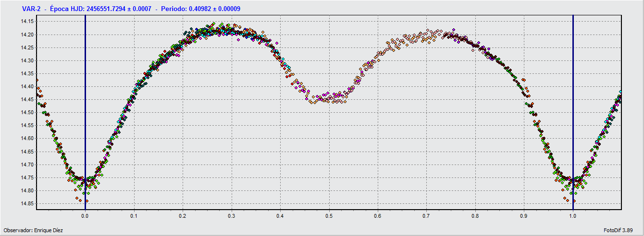Click the x-axis phase label 0.8
This screenshot has height=236, width=644.
click(x=475, y=216)
